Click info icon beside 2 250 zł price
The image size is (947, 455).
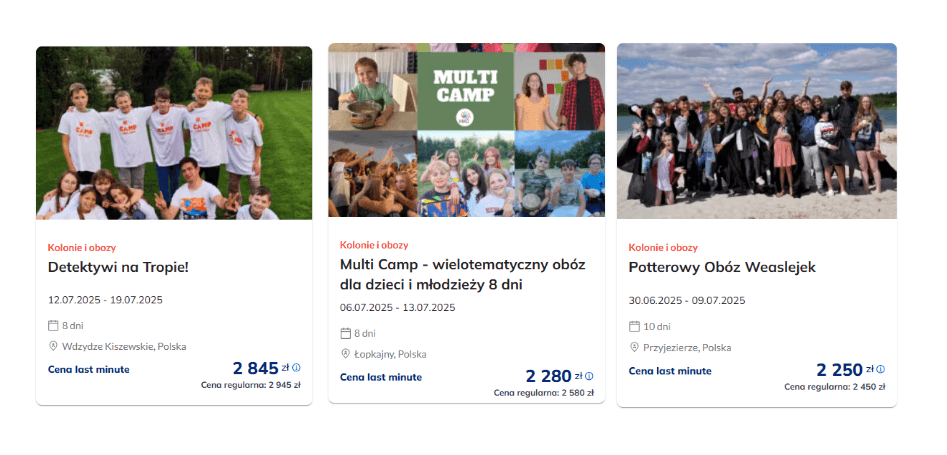click(x=881, y=369)
